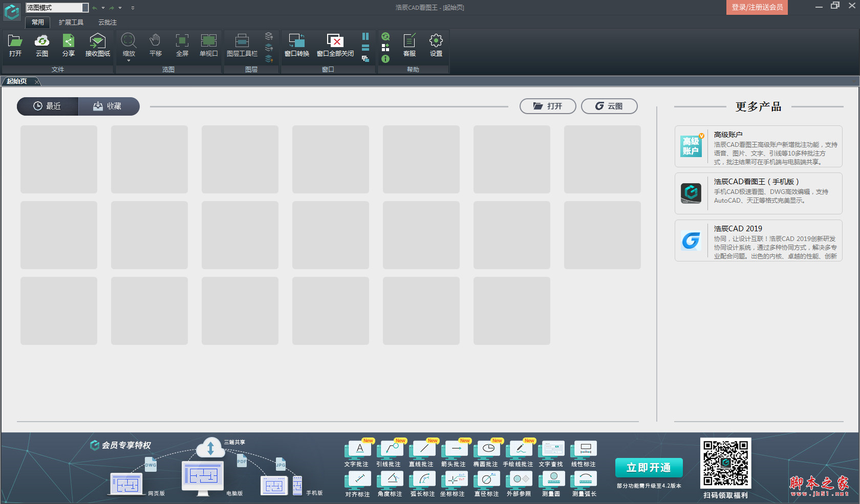Open the customize quick access toolbar dropdown
Screen dimensions: 860x504
[x=133, y=8]
